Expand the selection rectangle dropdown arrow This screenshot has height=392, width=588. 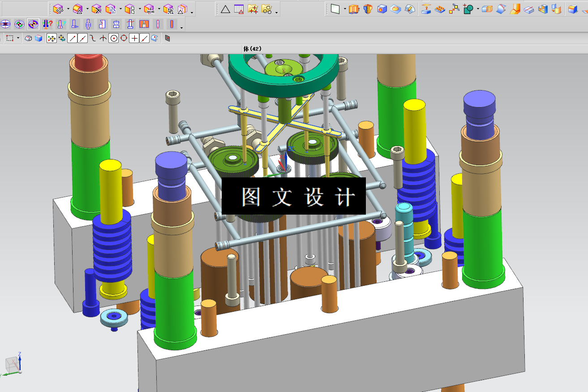pos(18,39)
